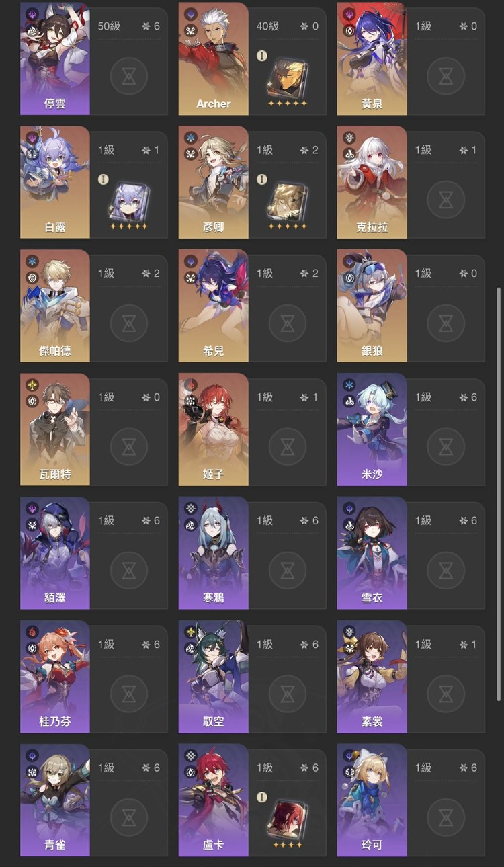Click empty light cone slot beside 停雲
This screenshot has height=867, width=504.
point(129,76)
